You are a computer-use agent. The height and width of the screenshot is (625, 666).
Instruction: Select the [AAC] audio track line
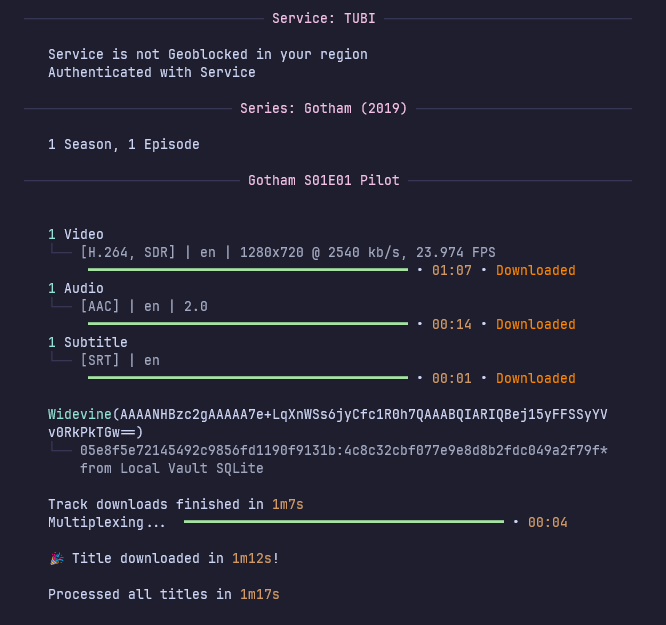pos(144,306)
